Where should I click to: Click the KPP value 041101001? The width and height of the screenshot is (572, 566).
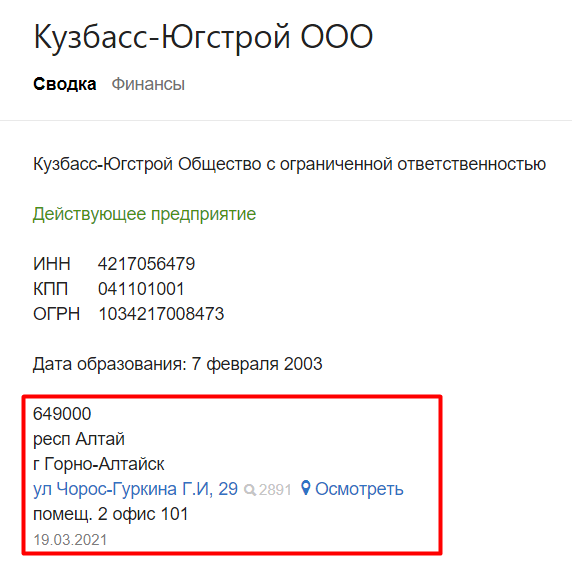click(141, 289)
